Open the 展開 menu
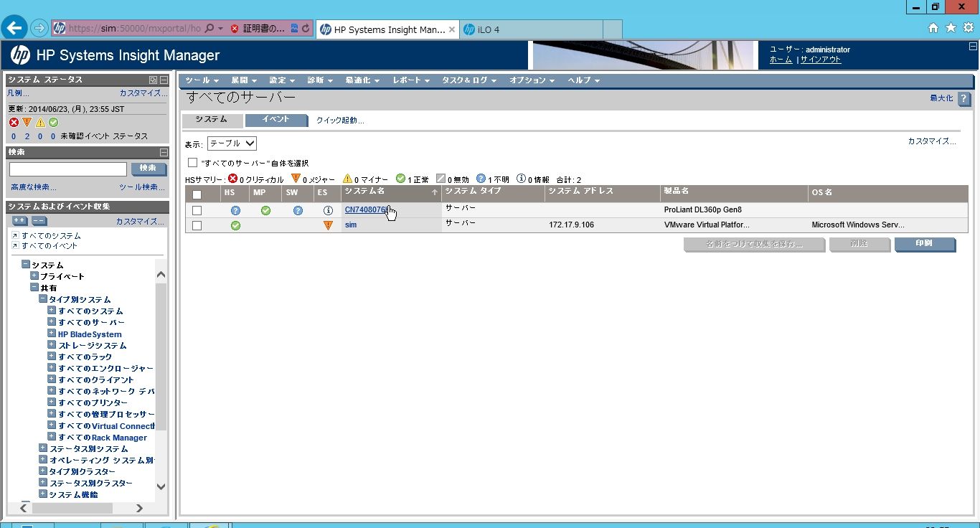Image resolution: width=980 pixels, height=528 pixels. click(x=244, y=80)
